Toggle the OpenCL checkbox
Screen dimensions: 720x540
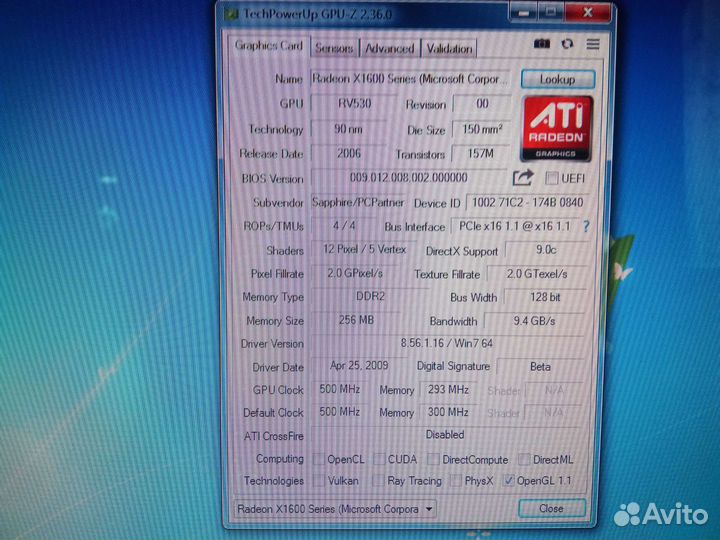(x=318, y=459)
